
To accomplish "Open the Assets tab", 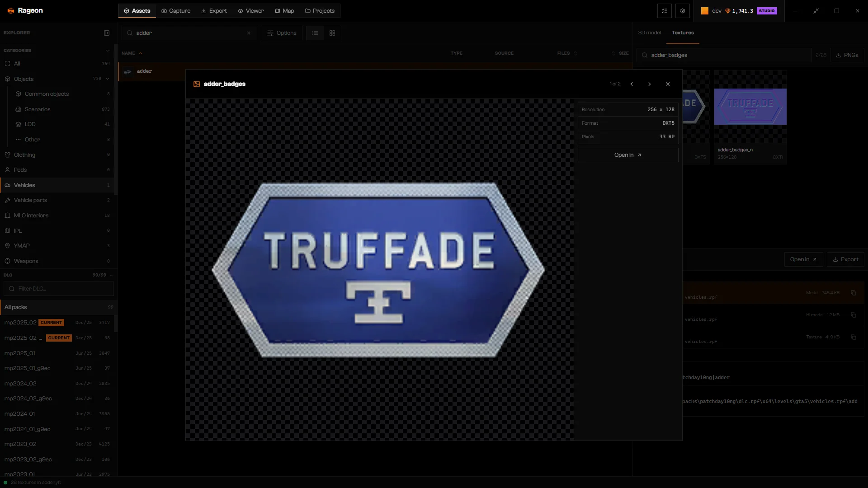I will (137, 11).
